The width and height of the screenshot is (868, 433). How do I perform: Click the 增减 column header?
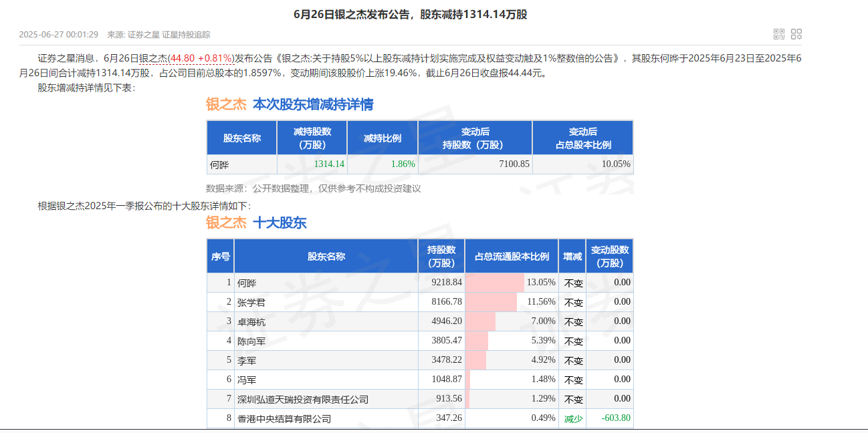(572, 256)
